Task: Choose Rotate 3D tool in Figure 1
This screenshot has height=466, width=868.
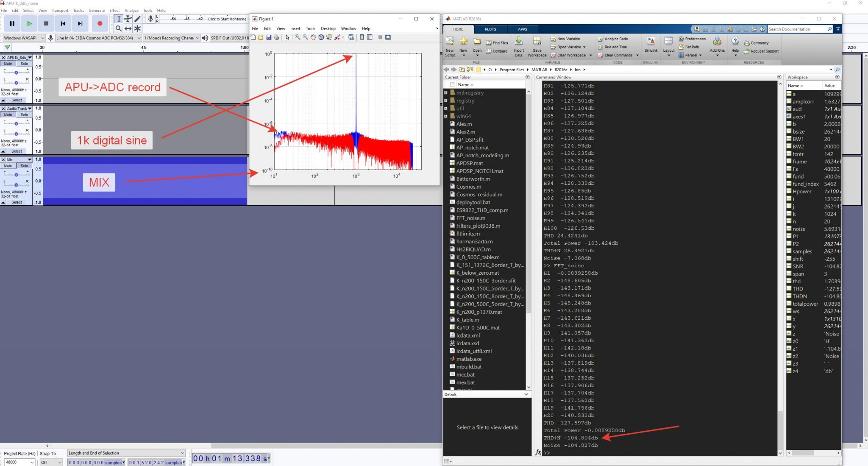Action: (321, 37)
